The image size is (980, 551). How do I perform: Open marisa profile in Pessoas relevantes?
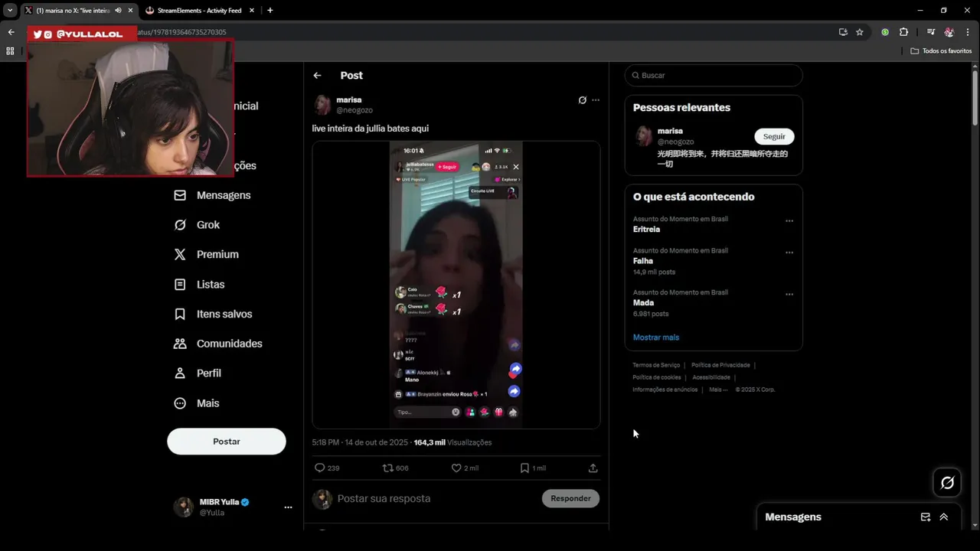point(670,131)
